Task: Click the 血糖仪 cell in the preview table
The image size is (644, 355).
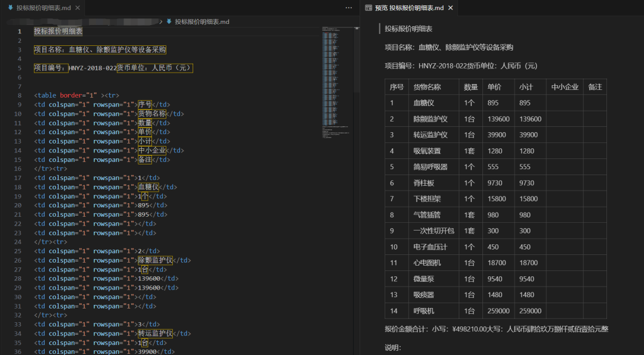Action: click(425, 102)
